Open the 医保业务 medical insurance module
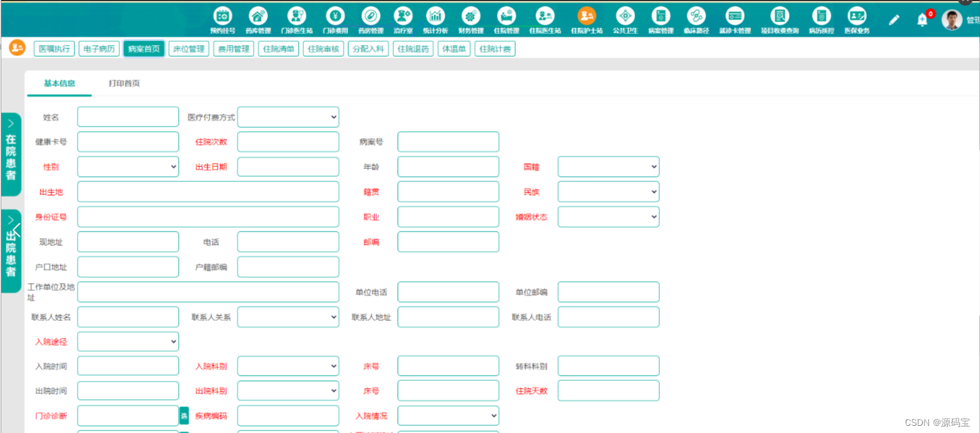 coord(856,20)
